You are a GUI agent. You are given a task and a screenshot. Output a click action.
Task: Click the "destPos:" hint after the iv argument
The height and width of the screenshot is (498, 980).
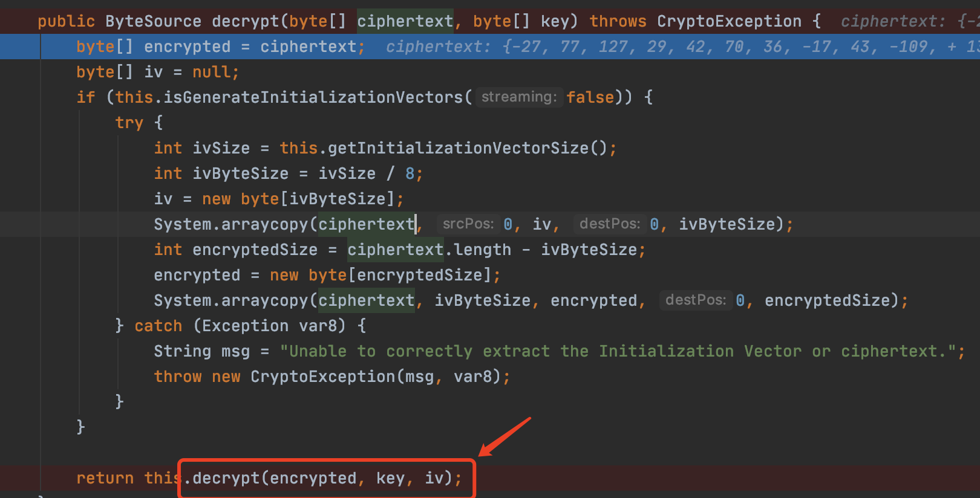pos(609,224)
